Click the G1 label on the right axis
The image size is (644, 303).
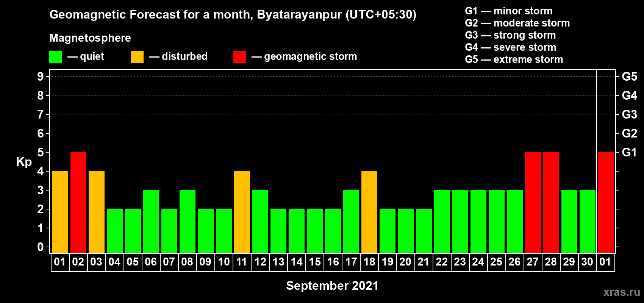click(629, 152)
